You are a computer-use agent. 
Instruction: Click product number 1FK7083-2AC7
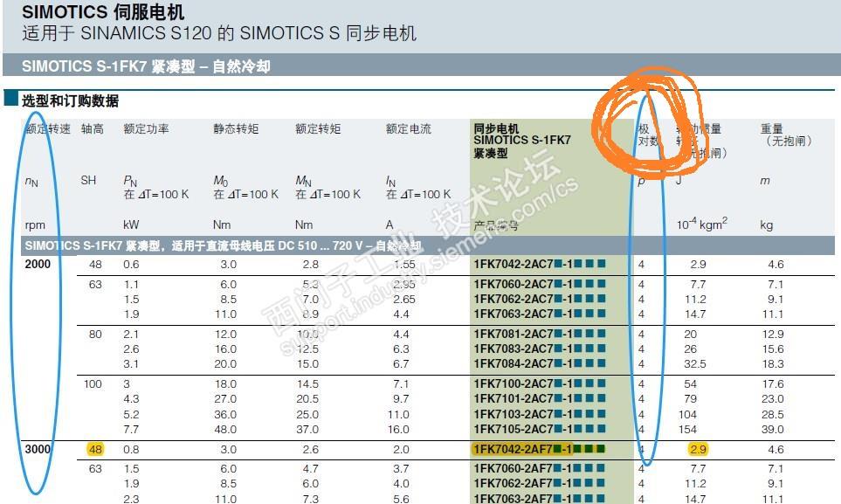tap(539, 349)
